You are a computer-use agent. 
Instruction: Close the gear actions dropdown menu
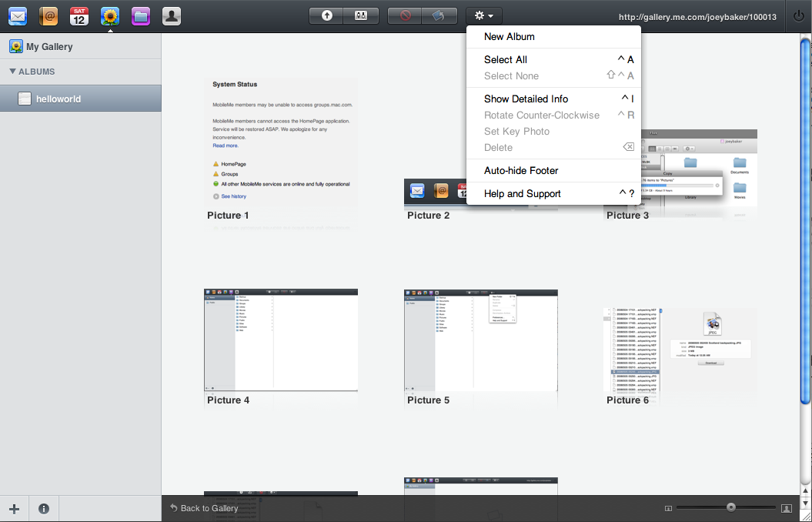pyautogui.click(x=483, y=15)
